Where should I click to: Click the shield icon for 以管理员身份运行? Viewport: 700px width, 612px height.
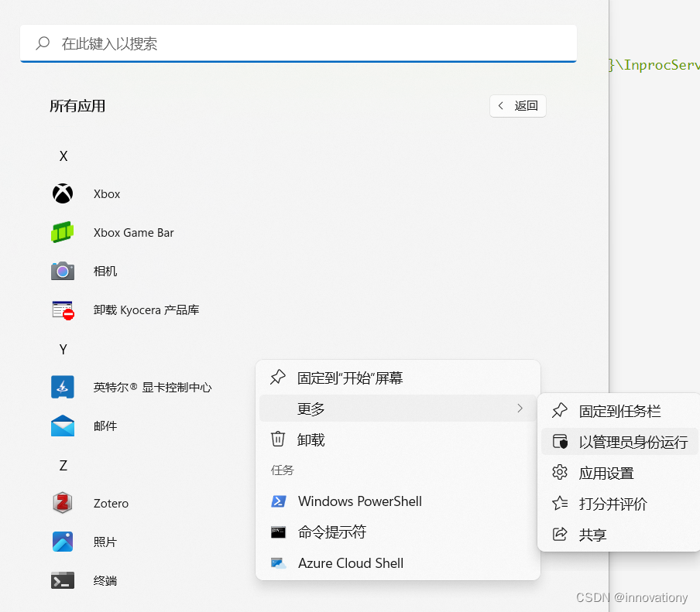(x=560, y=442)
